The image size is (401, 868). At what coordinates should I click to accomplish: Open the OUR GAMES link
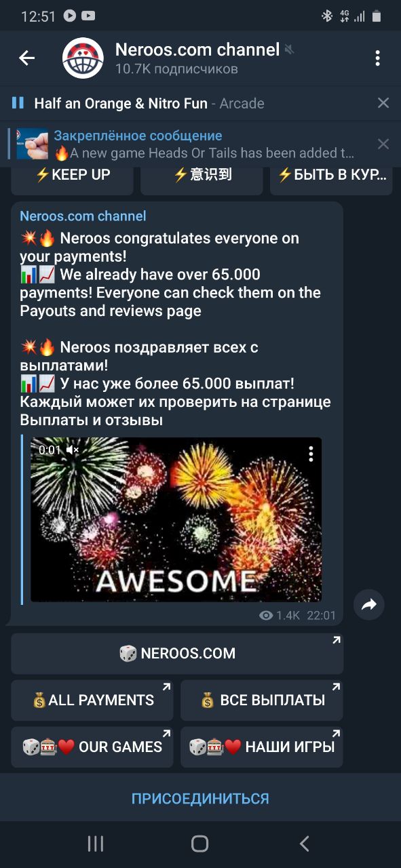pos(92,747)
